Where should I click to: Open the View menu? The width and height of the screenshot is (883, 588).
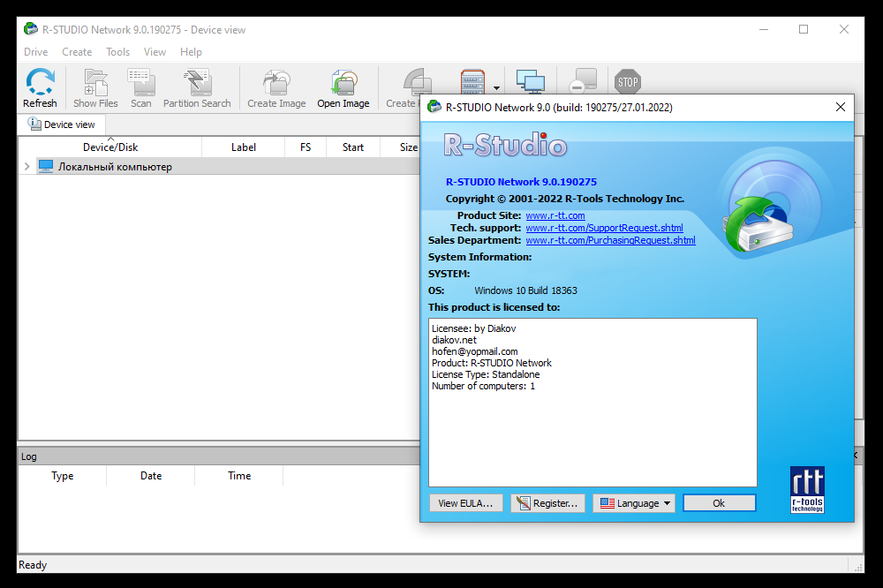tap(155, 52)
